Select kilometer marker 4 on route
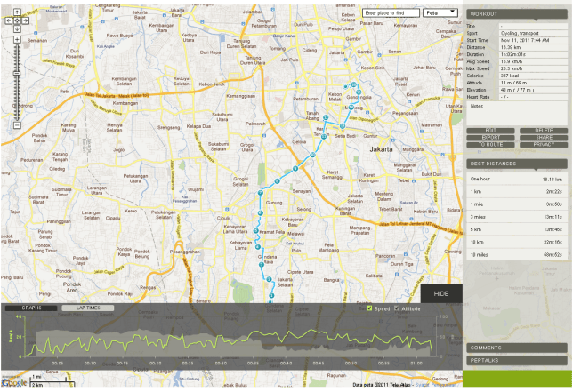Viewport: 573px width, 392px height. point(258,247)
